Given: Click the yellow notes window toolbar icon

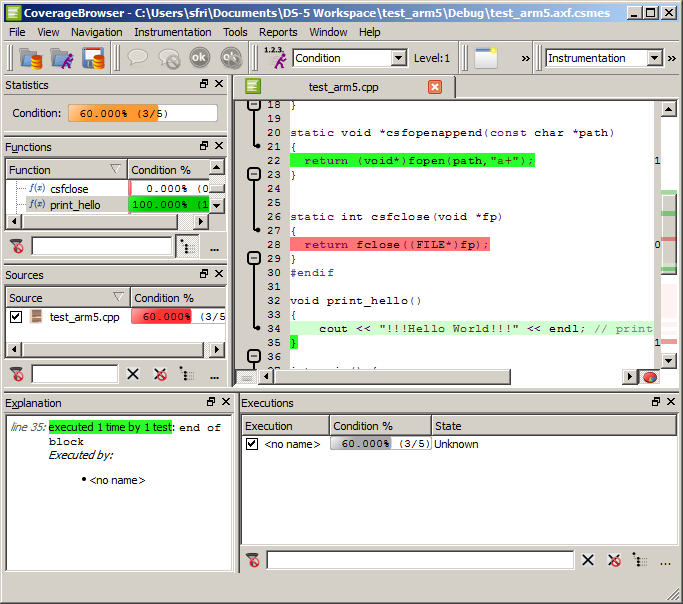Looking at the screenshot, I should pos(486,58).
